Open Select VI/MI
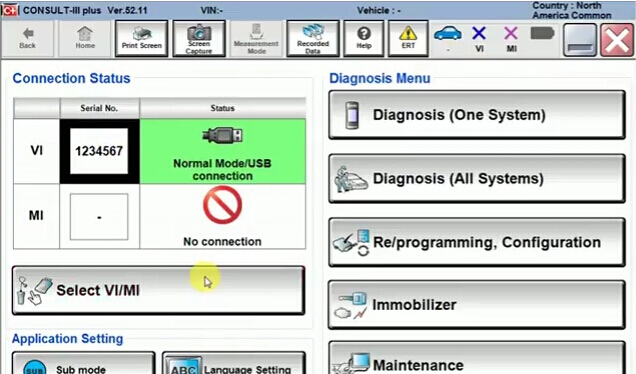 [x=158, y=290]
